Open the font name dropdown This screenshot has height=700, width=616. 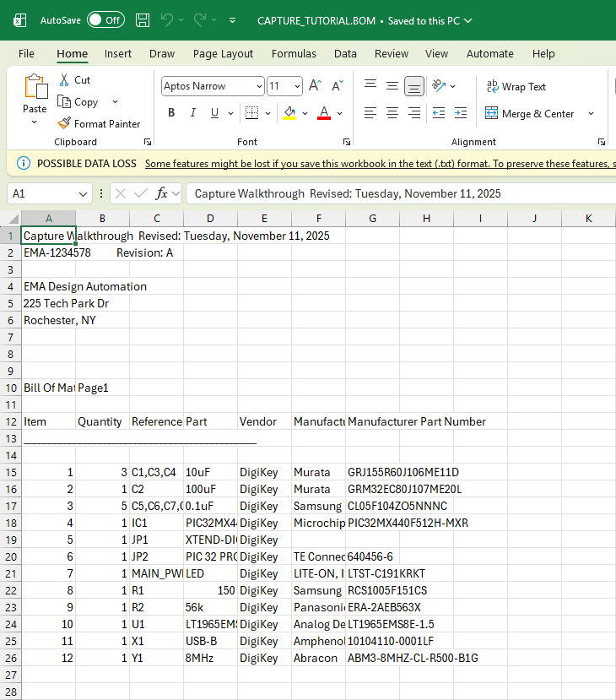tap(258, 86)
